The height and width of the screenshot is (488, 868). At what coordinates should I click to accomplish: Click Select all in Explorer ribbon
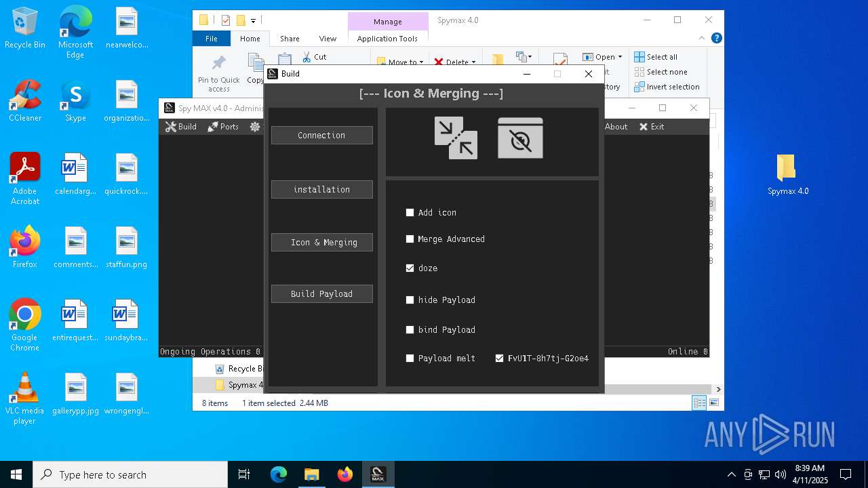(656, 57)
